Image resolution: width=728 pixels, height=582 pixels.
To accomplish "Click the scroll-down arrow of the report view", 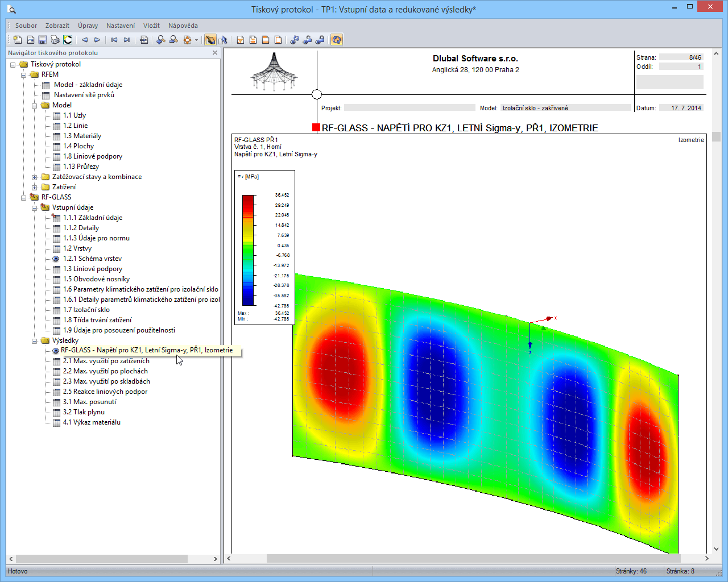I will click(716, 549).
